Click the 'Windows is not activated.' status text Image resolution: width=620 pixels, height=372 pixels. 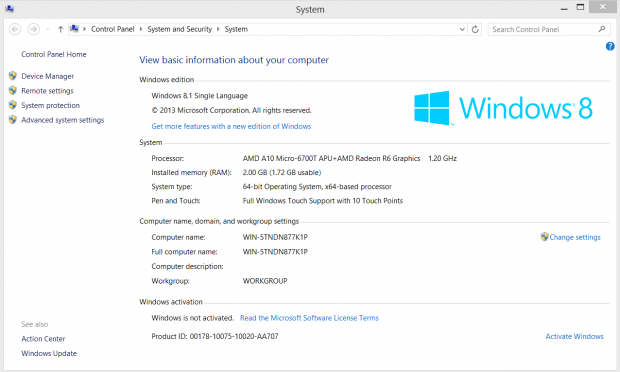point(193,318)
